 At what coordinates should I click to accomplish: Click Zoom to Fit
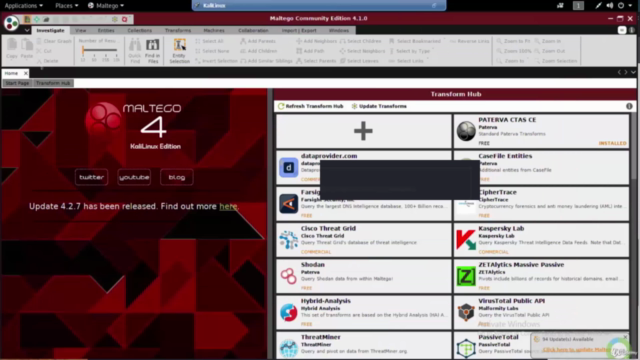coord(513,41)
